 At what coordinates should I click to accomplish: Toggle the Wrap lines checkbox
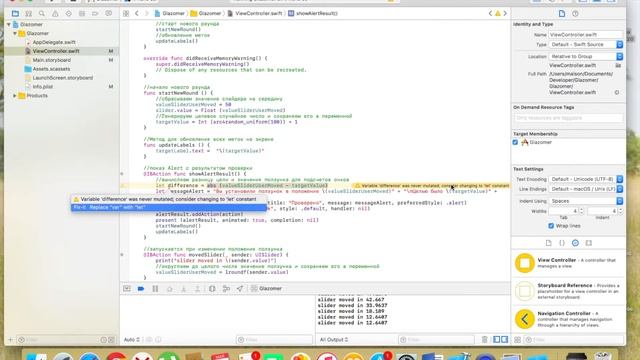coord(551,226)
